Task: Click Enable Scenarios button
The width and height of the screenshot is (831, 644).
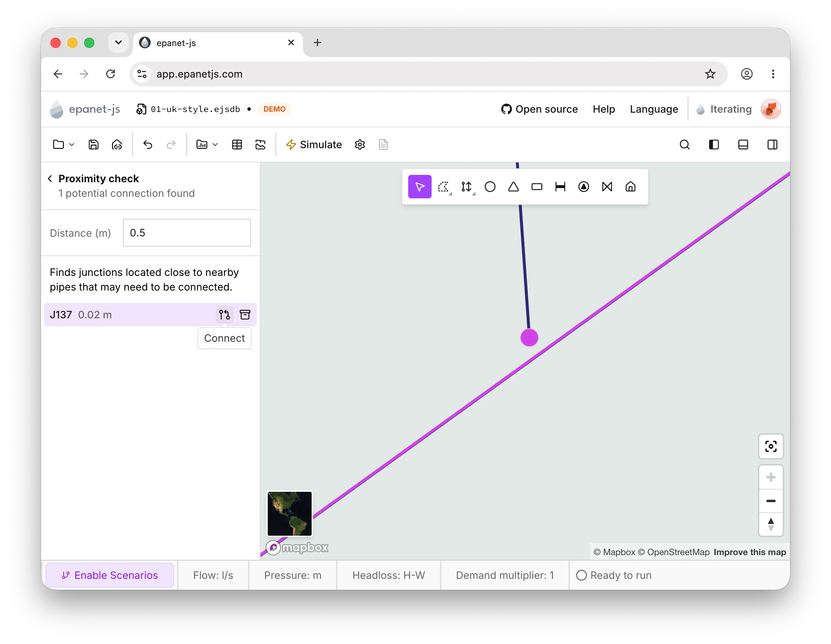Action: click(110, 575)
